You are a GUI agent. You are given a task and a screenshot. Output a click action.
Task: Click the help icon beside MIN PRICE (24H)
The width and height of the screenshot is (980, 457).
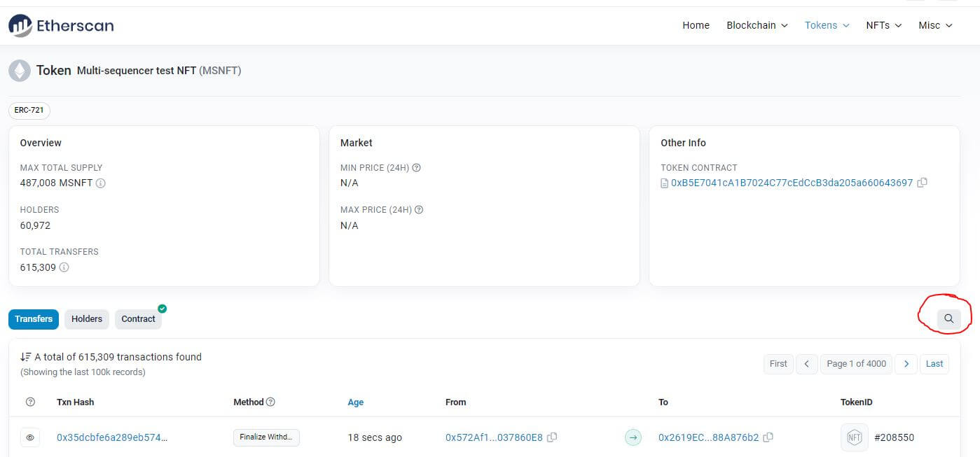[416, 168]
